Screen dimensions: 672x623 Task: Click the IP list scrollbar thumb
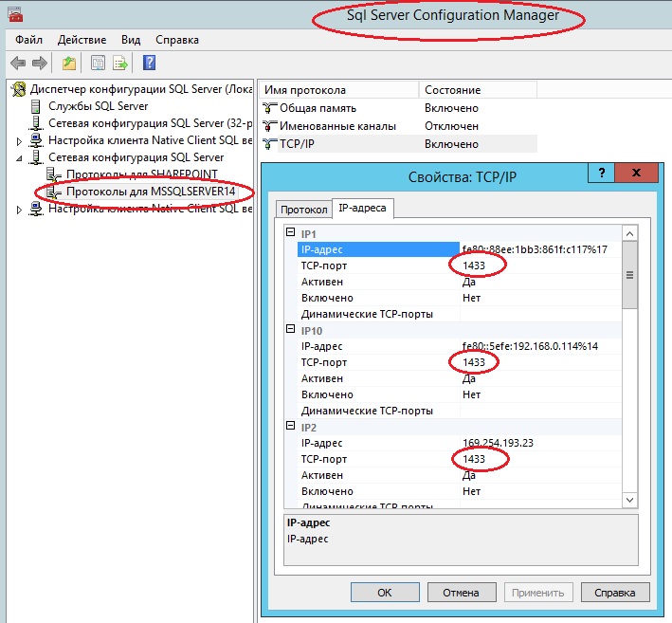pyautogui.click(x=629, y=275)
